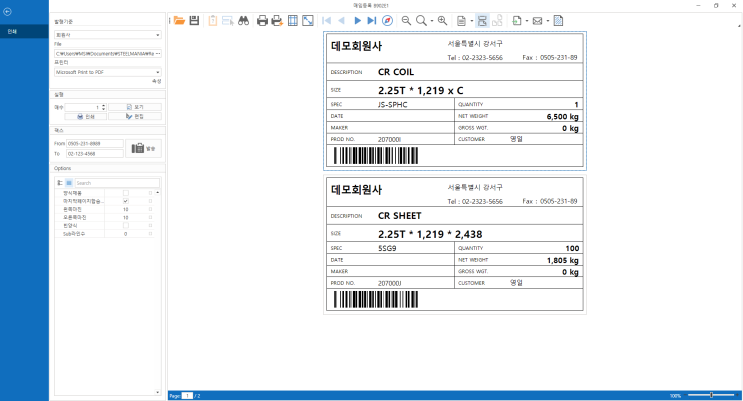This screenshot has height=401, width=743.
Task: Jump to last page arrow
Action: (372, 20)
